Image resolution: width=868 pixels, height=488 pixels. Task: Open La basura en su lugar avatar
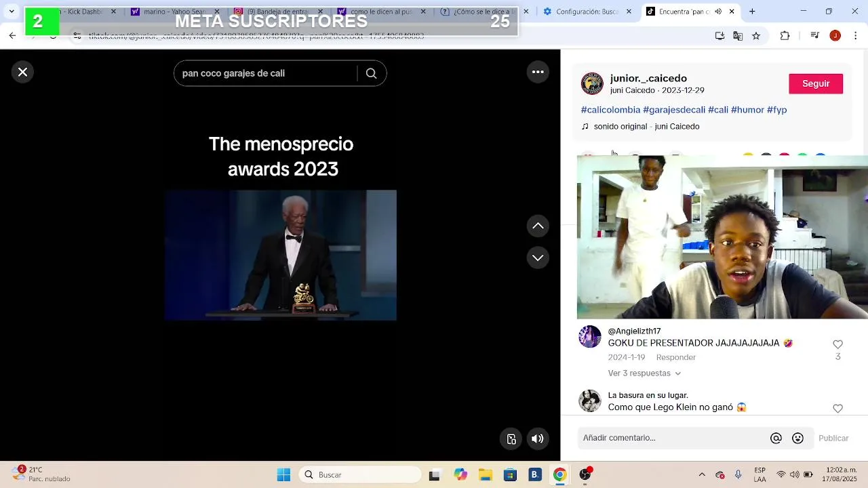590,401
